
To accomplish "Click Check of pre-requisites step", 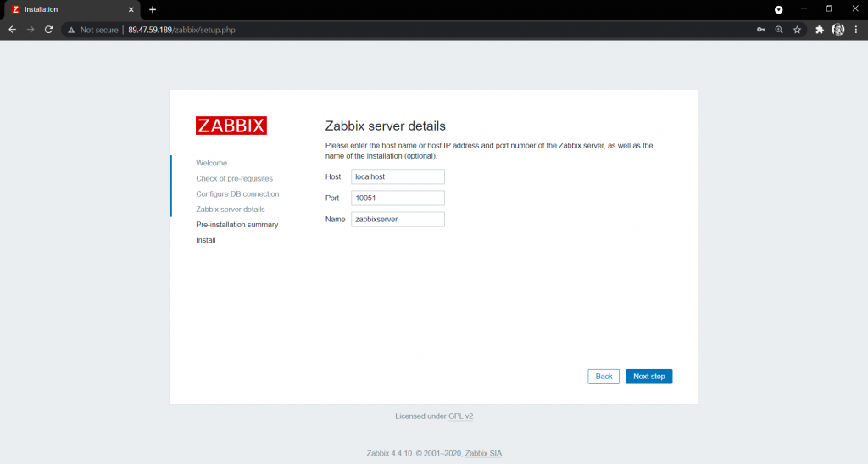I will click(x=234, y=178).
